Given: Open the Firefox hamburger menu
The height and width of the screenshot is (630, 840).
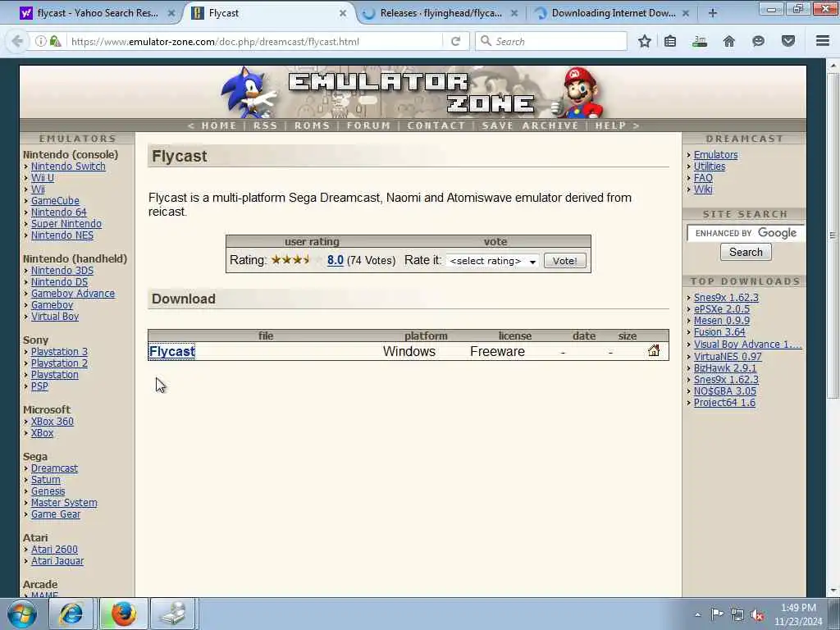Looking at the screenshot, I should point(823,41).
